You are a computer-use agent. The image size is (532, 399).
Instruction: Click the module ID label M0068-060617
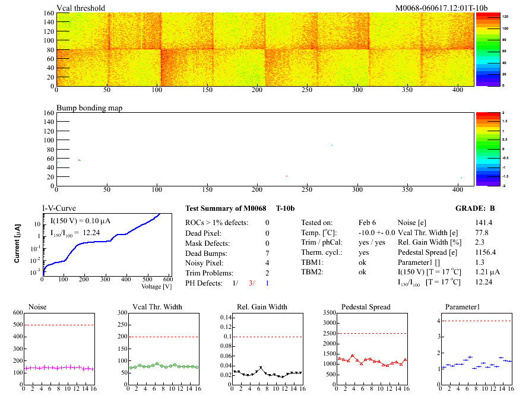click(x=441, y=8)
